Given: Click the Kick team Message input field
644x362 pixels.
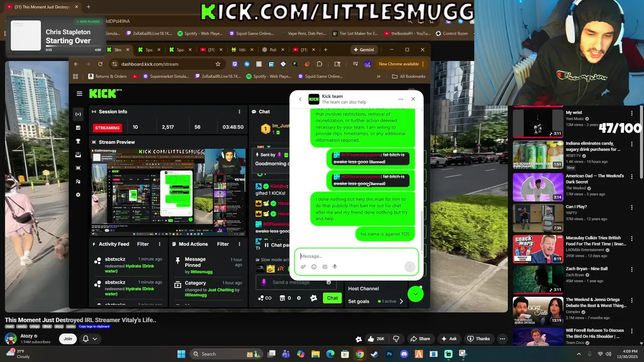Looking at the screenshot, I should (356, 256).
